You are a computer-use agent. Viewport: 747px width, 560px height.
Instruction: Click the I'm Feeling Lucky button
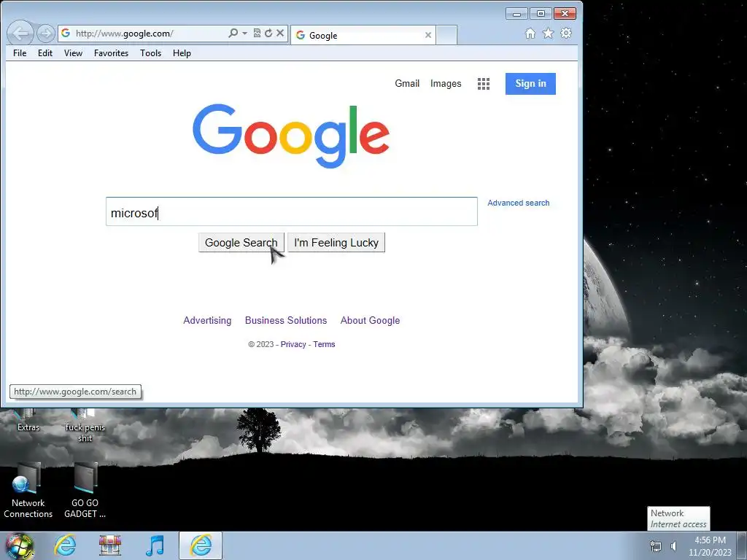[x=336, y=242]
